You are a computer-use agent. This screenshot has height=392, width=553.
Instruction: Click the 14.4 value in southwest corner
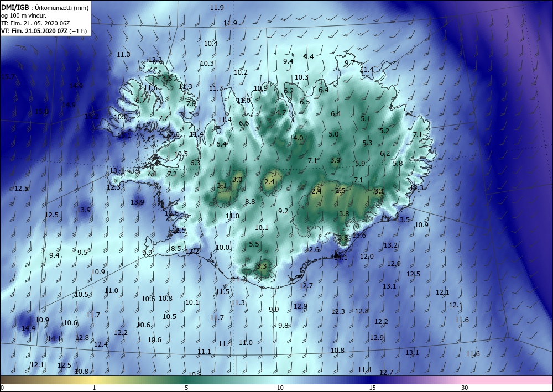29,328
